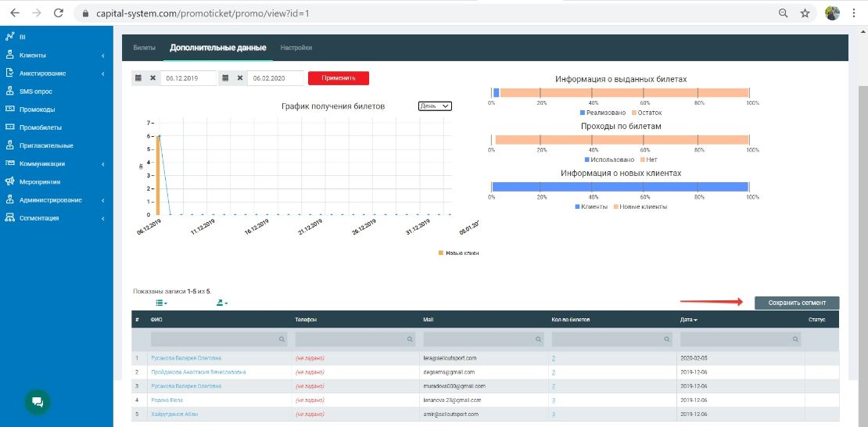Click the Промокоды sidebar icon
The height and width of the screenshot is (427, 868).
point(9,109)
